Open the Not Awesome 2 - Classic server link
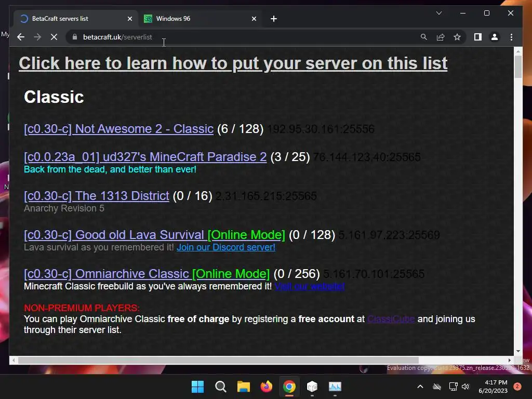The width and height of the screenshot is (532, 399). click(x=119, y=129)
